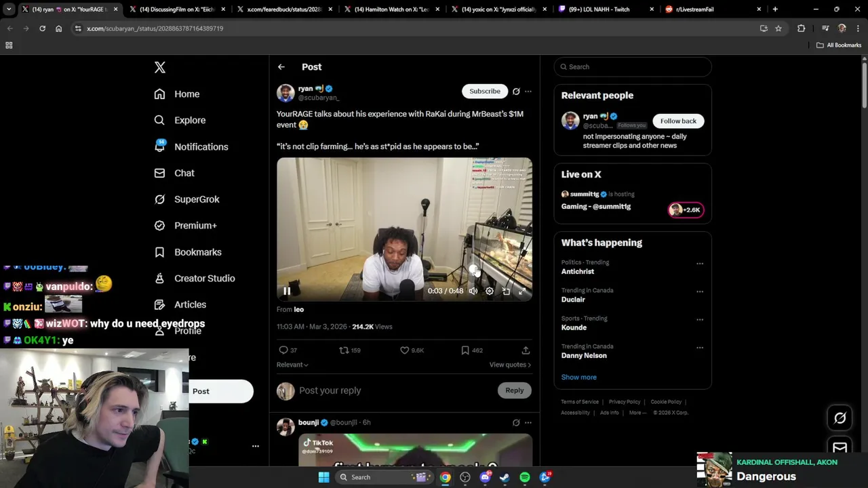
Task: Share the post
Action: pyautogui.click(x=526, y=350)
